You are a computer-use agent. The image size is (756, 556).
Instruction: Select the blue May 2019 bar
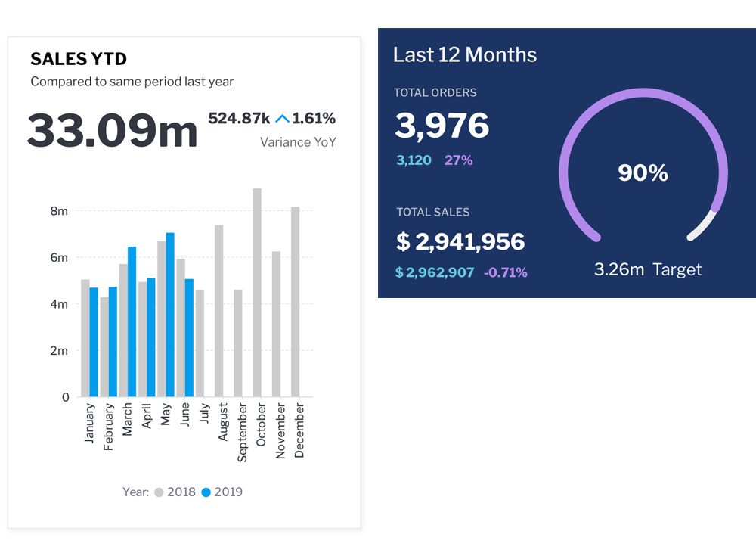170,315
